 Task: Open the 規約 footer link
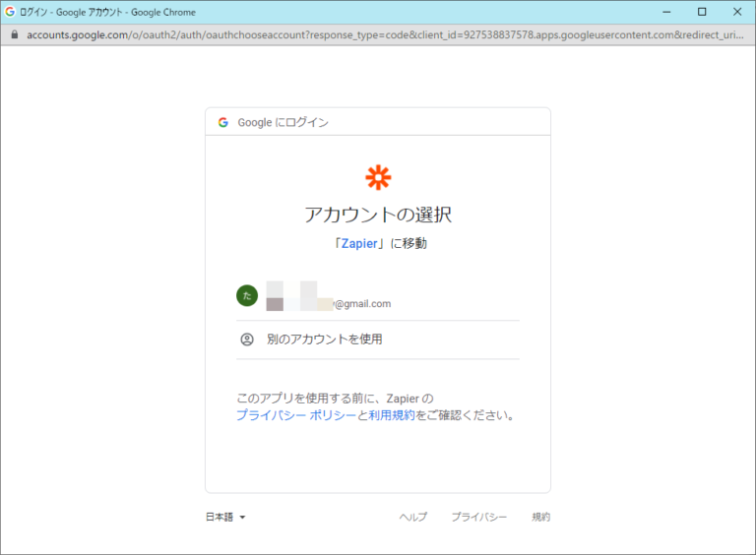[541, 517]
